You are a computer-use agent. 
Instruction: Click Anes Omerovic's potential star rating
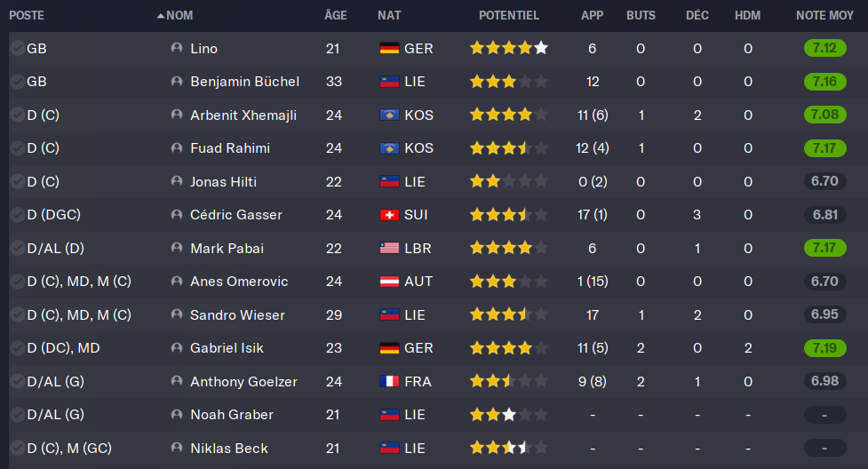click(508, 282)
